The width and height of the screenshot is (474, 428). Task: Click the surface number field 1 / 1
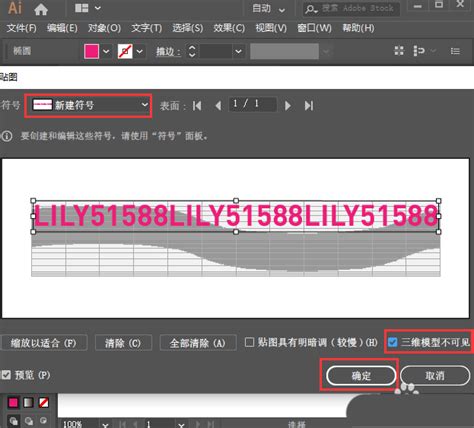point(253,104)
